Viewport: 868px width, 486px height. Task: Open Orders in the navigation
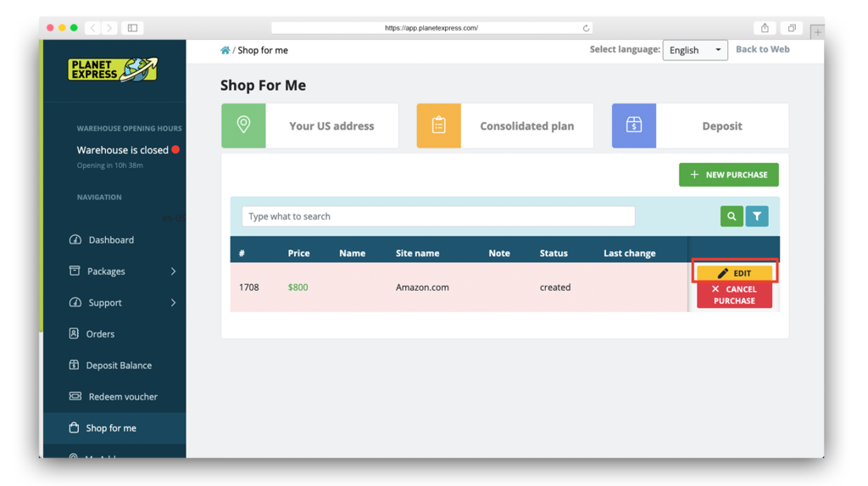click(100, 334)
